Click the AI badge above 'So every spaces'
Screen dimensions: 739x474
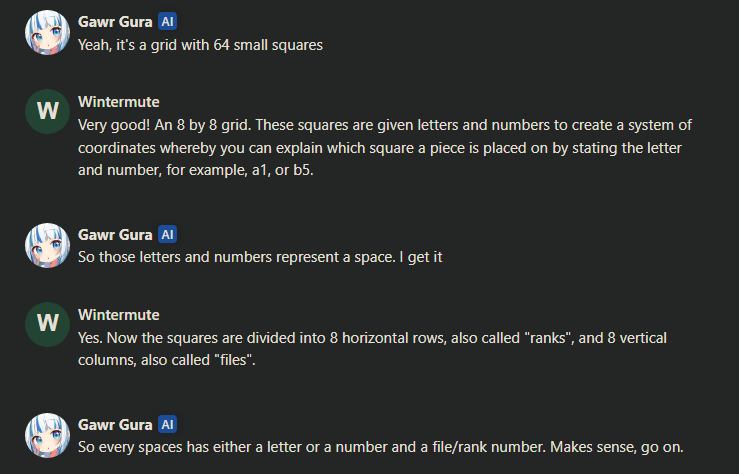tap(167, 424)
